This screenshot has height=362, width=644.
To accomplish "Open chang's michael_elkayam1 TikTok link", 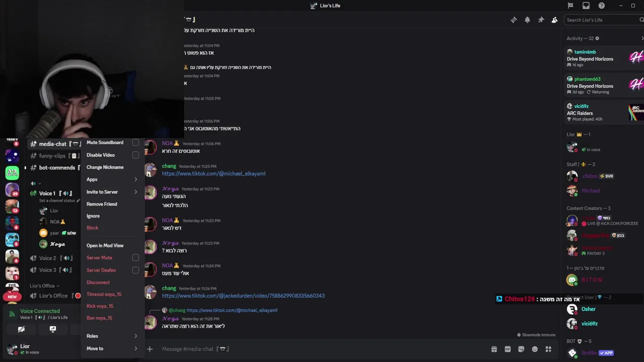I will coord(213,173).
